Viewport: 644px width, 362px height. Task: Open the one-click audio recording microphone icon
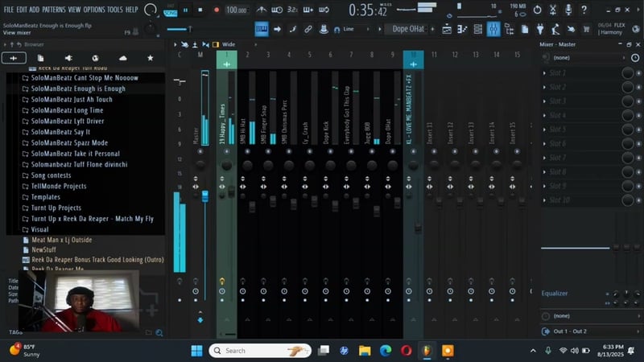pyautogui.click(x=568, y=10)
